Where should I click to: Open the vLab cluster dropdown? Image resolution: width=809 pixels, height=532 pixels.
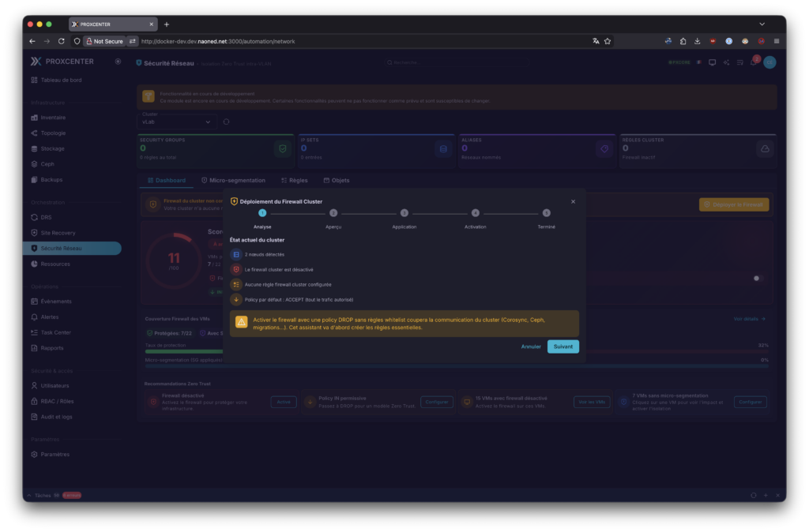178,122
